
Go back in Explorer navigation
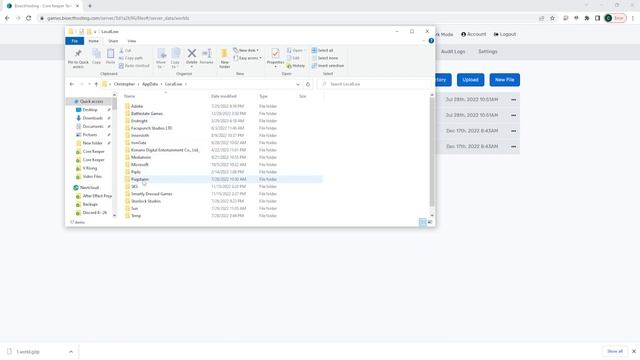pyautogui.click(x=72, y=84)
